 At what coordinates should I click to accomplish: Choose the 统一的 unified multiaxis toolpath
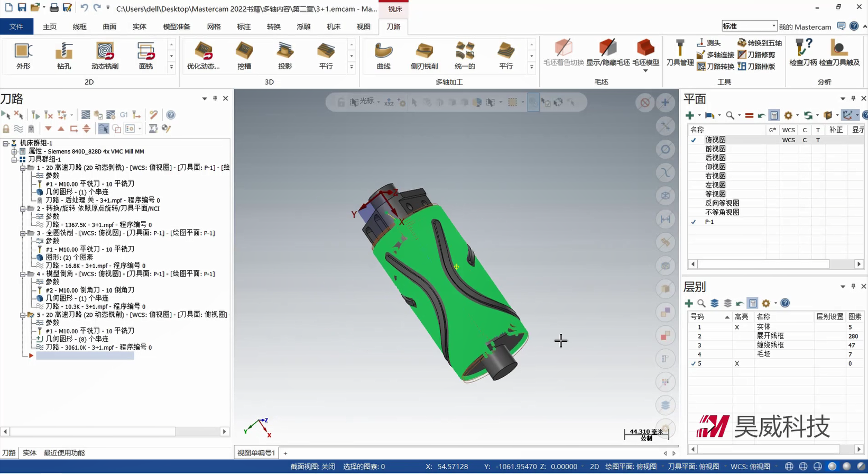[465, 56]
